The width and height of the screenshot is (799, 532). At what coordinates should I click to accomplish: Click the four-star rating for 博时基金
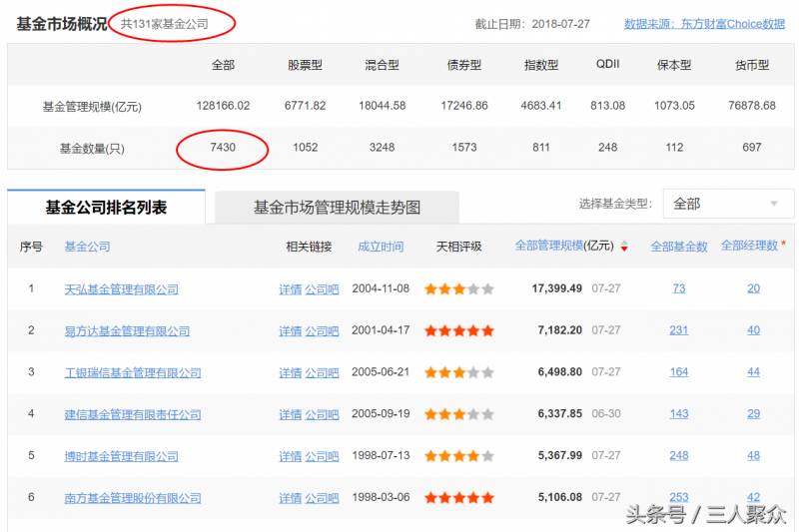tap(459, 456)
